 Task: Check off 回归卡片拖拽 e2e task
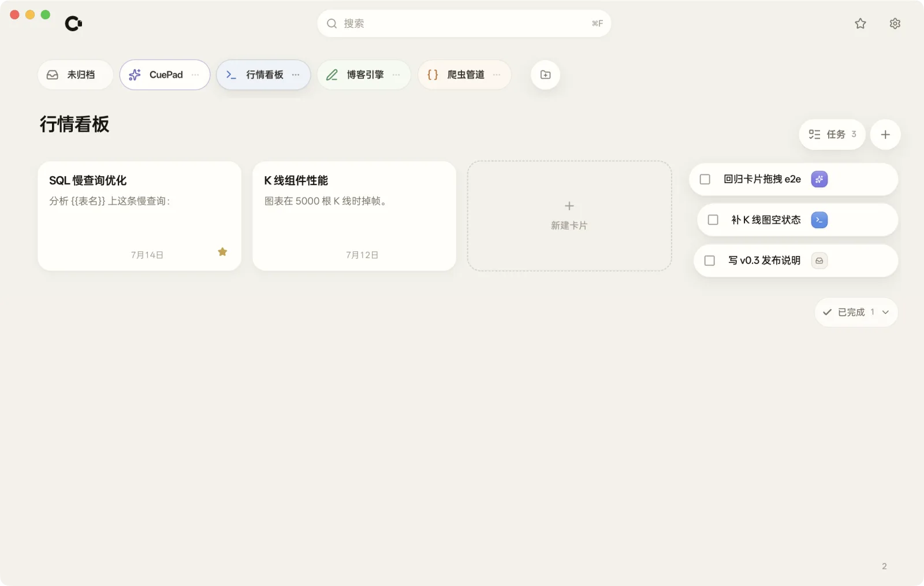click(705, 179)
